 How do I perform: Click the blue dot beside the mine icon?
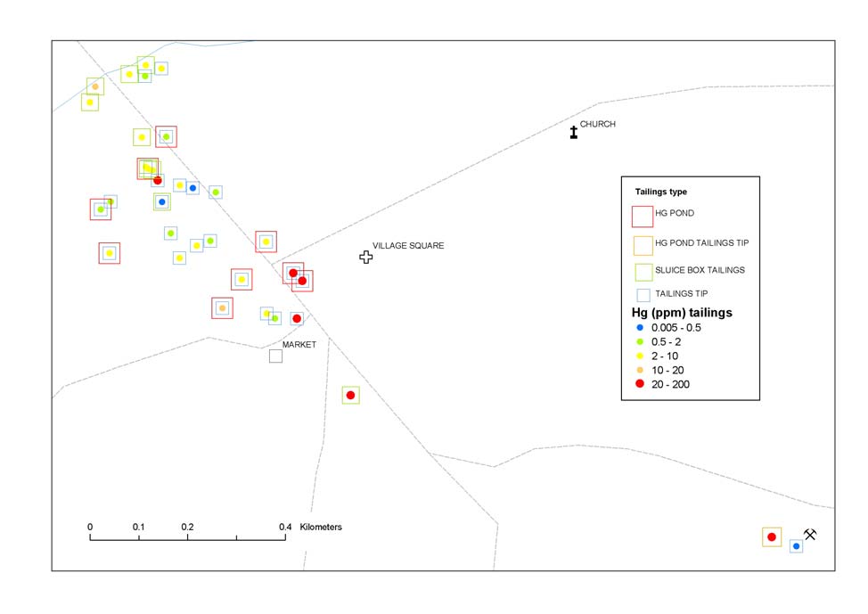coord(796,545)
